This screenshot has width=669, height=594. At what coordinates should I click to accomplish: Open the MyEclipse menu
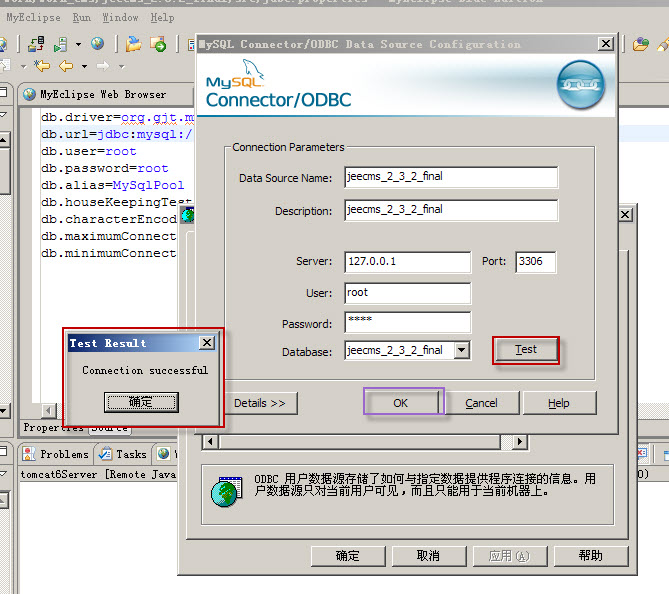point(33,18)
